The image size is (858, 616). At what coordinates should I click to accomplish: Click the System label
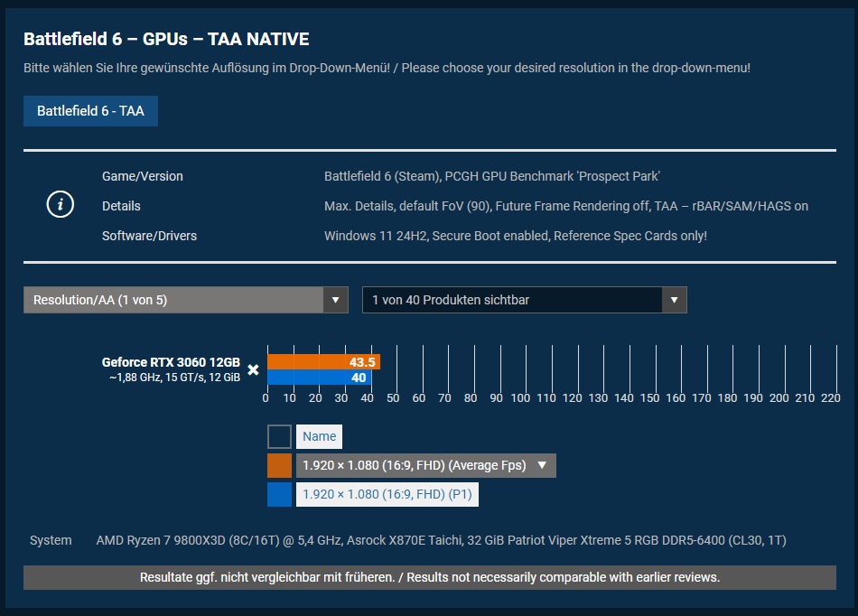pyautogui.click(x=51, y=540)
